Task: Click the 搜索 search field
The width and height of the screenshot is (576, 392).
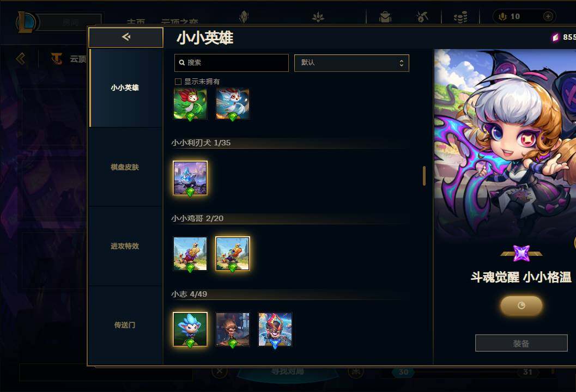Action: click(x=232, y=63)
